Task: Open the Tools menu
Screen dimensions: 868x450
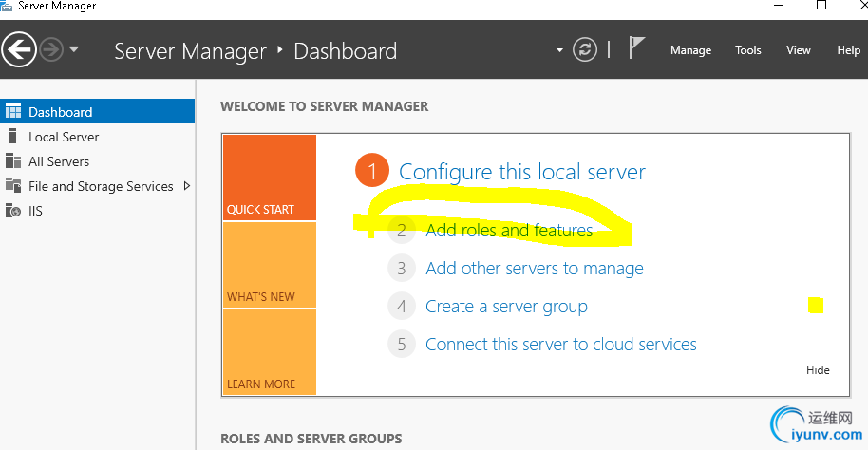Action: tap(748, 50)
